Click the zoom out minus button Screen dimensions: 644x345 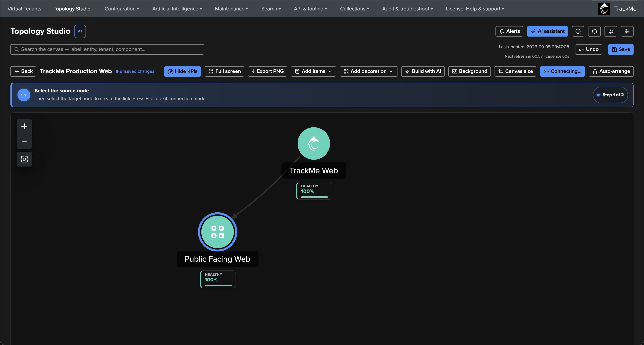24,141
